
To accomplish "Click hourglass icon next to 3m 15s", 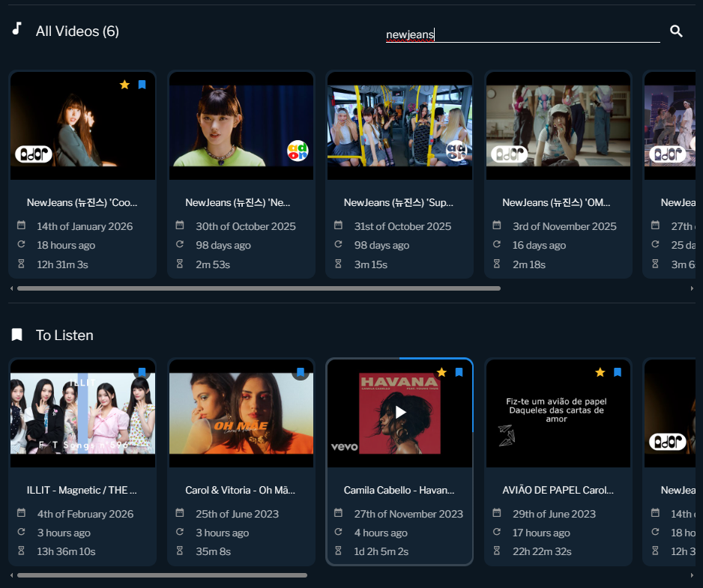I will pos(339,264).
